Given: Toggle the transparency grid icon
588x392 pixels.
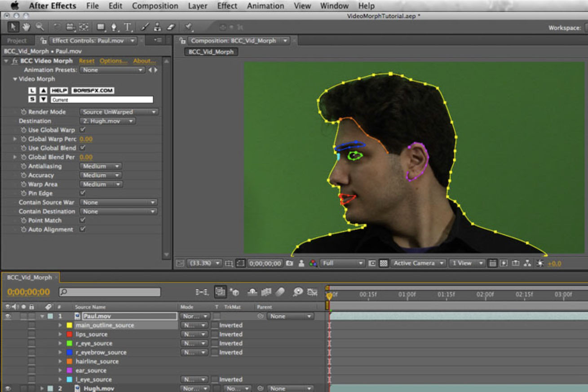Looking at the screenshot, I should click(x=384, y=264).
